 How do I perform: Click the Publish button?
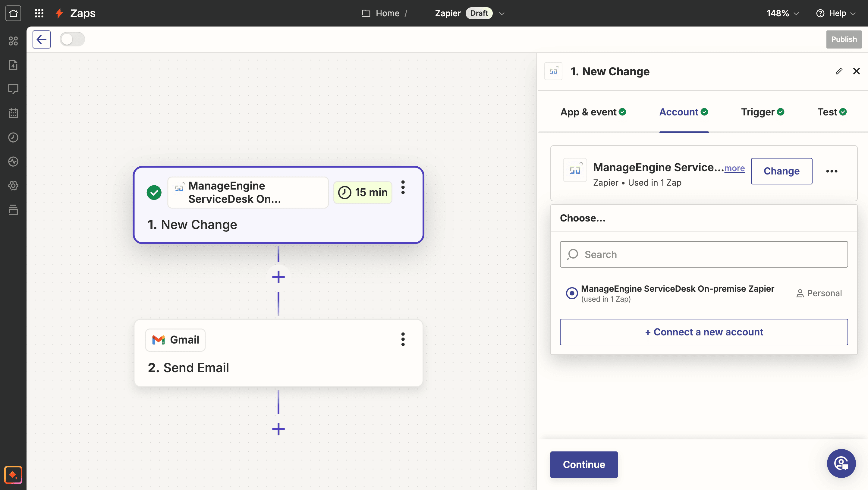(x=844, y=39)
